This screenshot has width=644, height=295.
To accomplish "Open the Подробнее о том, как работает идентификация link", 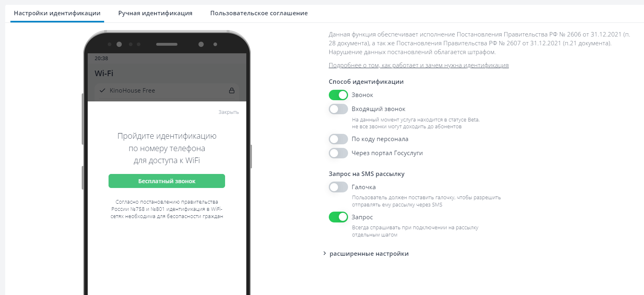I will click(x=419, y=65).
